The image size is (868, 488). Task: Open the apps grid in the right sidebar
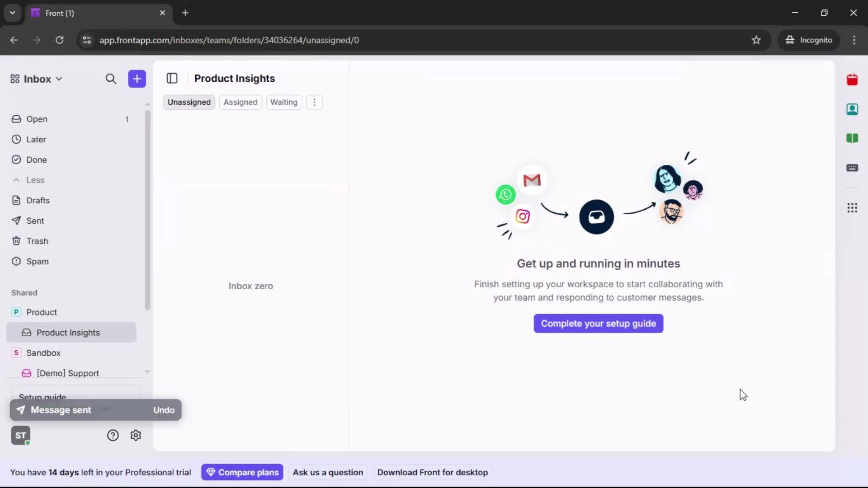pos(853,208)
